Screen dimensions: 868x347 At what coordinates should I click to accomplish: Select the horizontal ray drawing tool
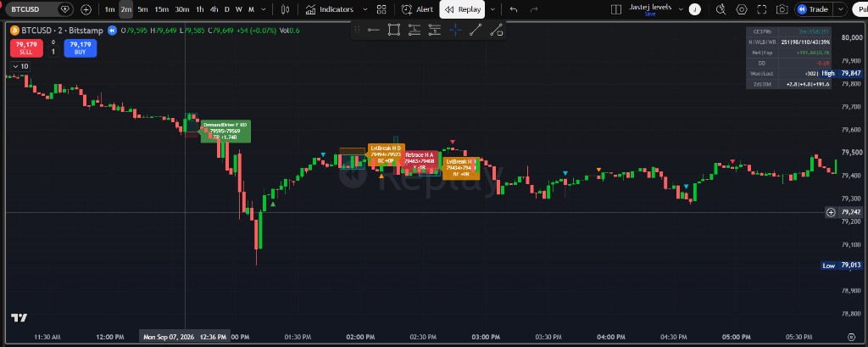(374, 30)
